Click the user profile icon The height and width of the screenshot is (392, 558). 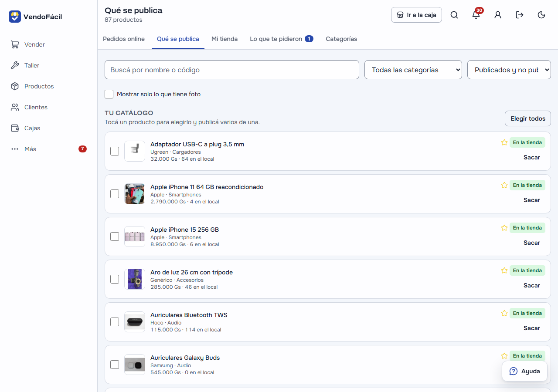tap(498, 15)
